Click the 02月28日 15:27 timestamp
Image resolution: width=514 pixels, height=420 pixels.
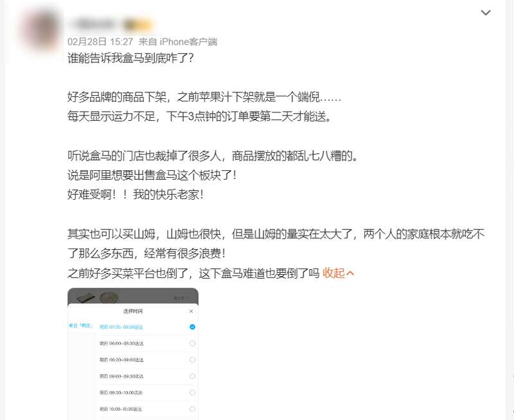(x=100, y=42)
